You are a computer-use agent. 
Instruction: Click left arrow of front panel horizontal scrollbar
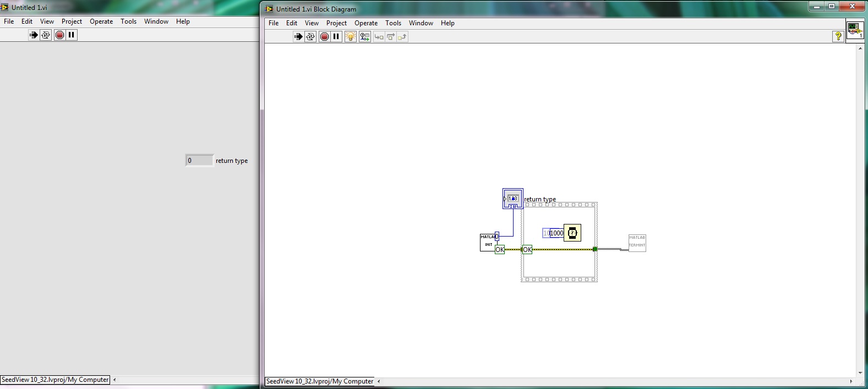click(x=114, y=380)
